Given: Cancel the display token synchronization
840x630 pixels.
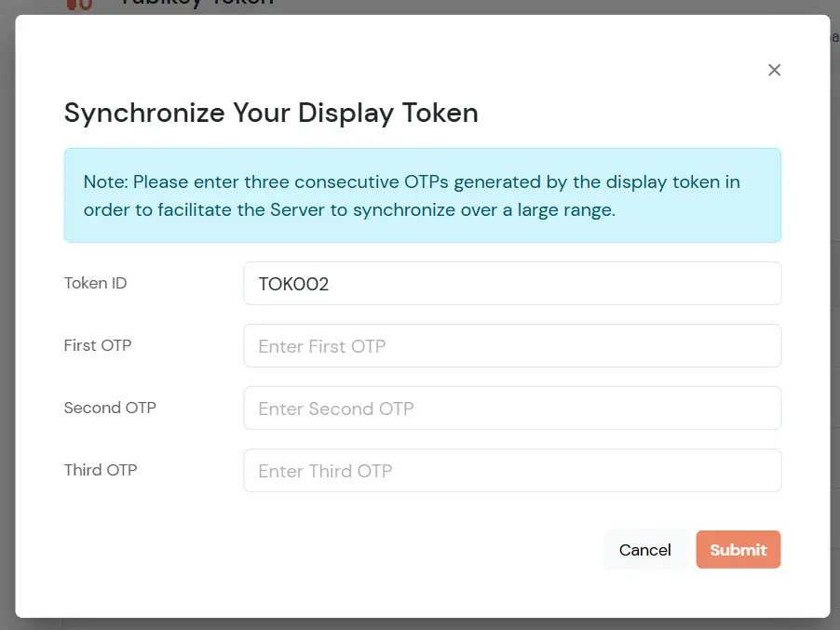Looking at the screenshot, I should pos(644,549).
